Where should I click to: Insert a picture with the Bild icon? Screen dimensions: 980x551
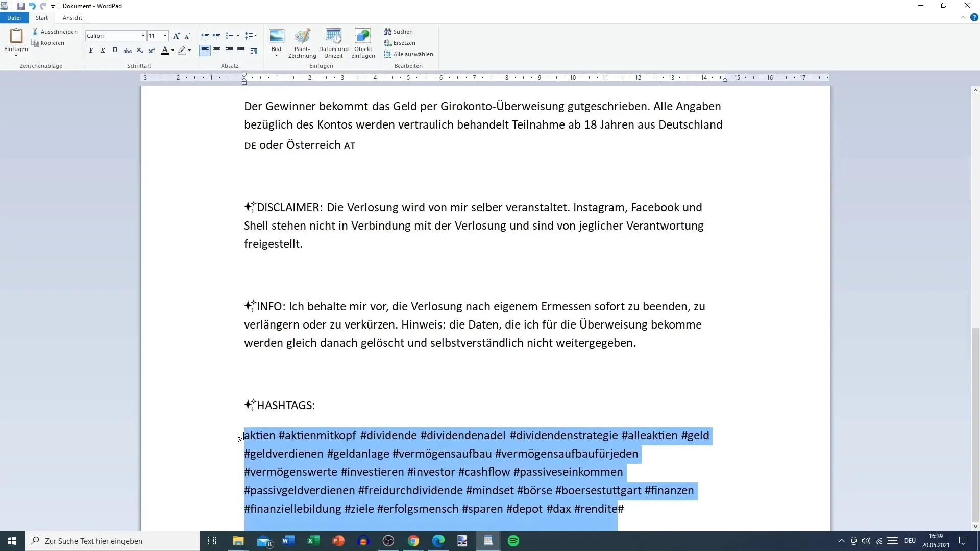[277, 36]
